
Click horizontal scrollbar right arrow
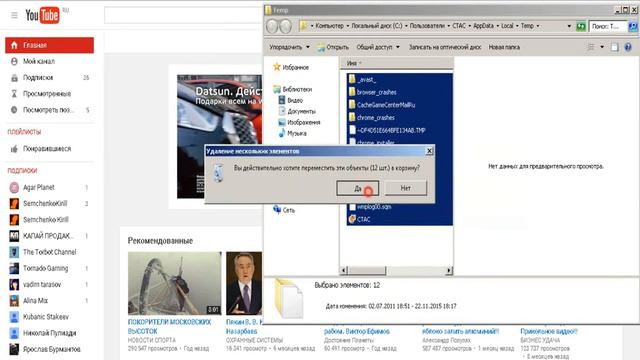(x=449, y=270)
